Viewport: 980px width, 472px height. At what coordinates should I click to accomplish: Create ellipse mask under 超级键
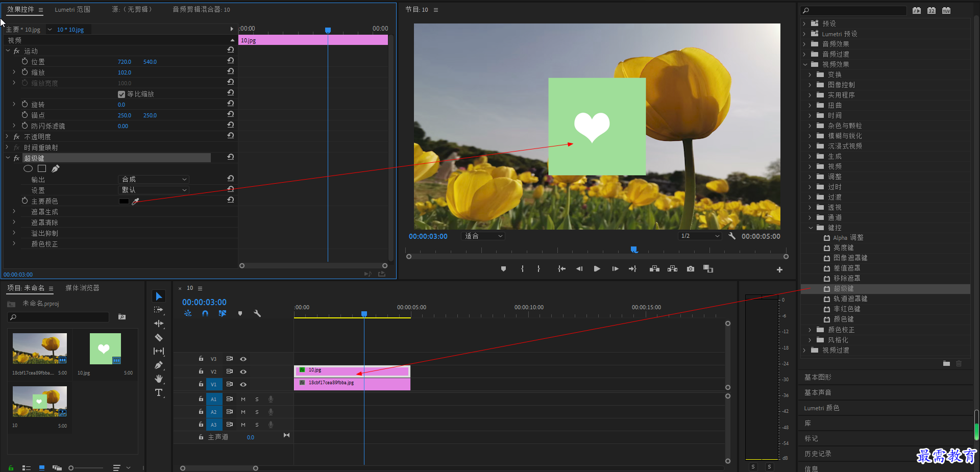pyautogui.click(x=28, y=168)
